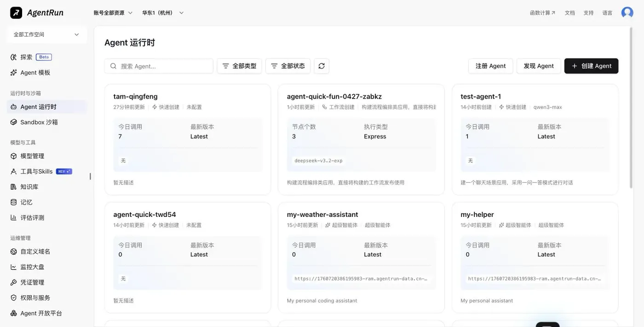Click 'My personal assistant' description on my-helper
The image size is (644, 327).
click(487, 300)
